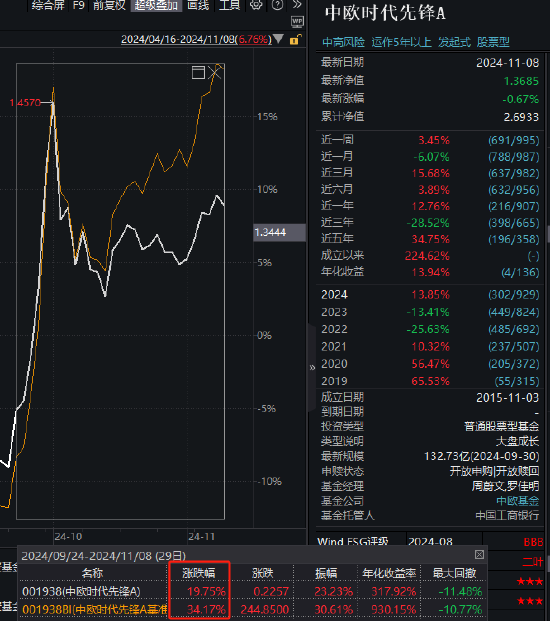The width and height of the screenshot is (550, 621).
Task: Click 近一年 ranking (216/907)
Action: click(x=514, y=206)
